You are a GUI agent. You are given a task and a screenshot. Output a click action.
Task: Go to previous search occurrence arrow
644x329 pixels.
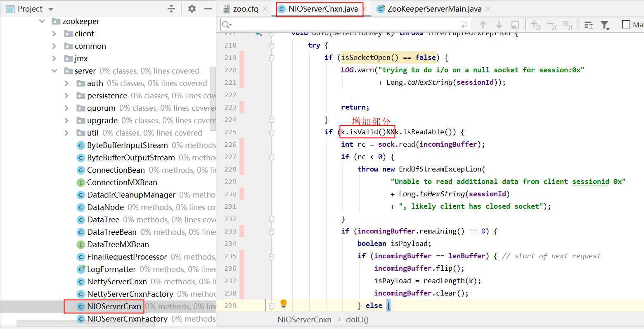[x=483, y=25]
